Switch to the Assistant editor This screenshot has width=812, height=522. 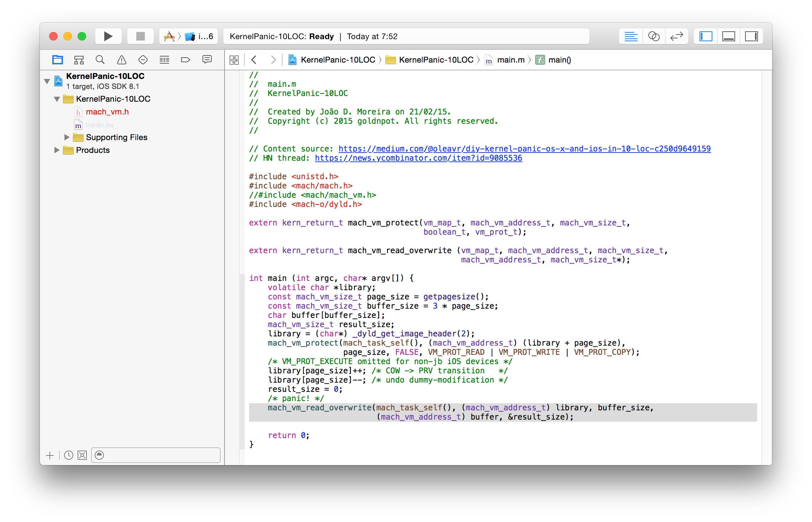point(654,36)
